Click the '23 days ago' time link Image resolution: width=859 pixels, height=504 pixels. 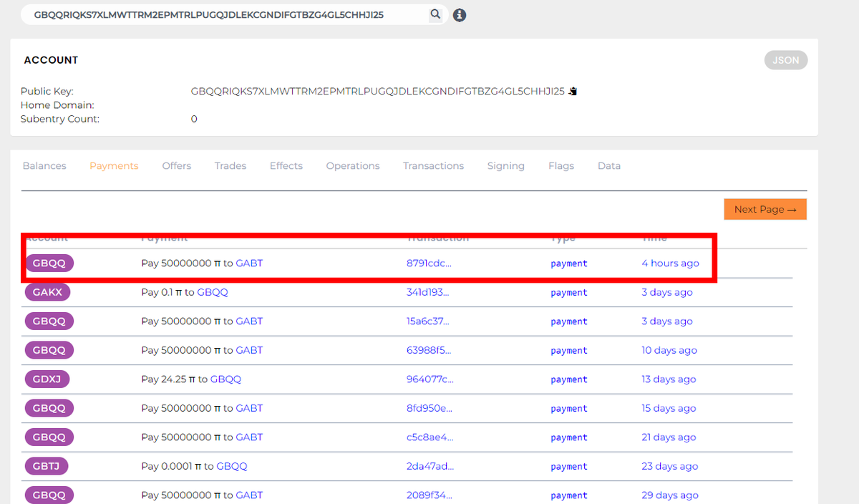[670, 466]
